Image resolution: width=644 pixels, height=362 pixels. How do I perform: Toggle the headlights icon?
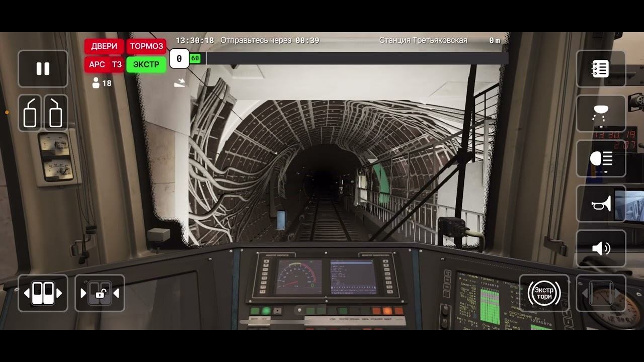601,159
